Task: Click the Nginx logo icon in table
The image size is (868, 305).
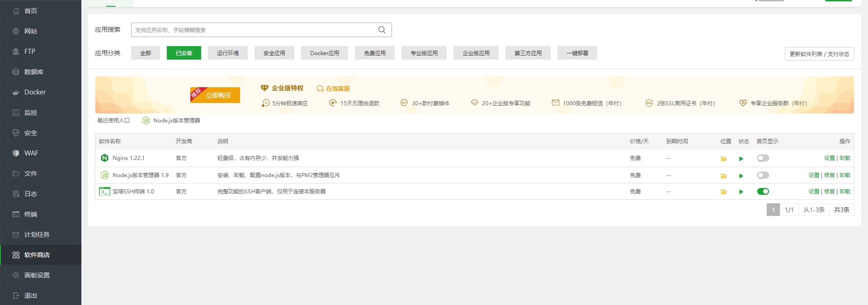Action: pyautogui.click(x=104, y=158)
